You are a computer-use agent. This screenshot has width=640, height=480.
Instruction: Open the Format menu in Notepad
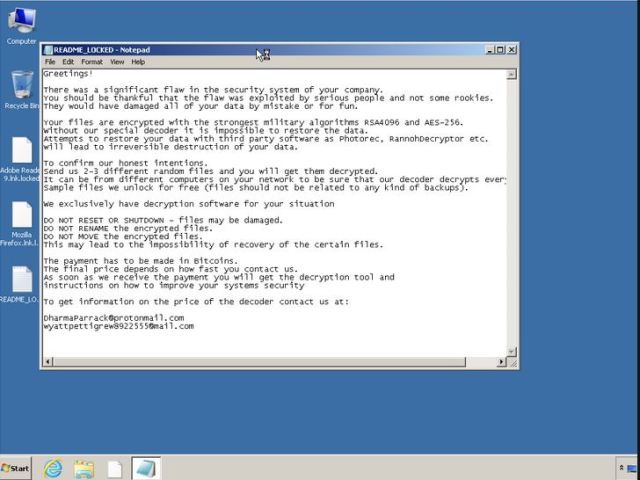92,62
